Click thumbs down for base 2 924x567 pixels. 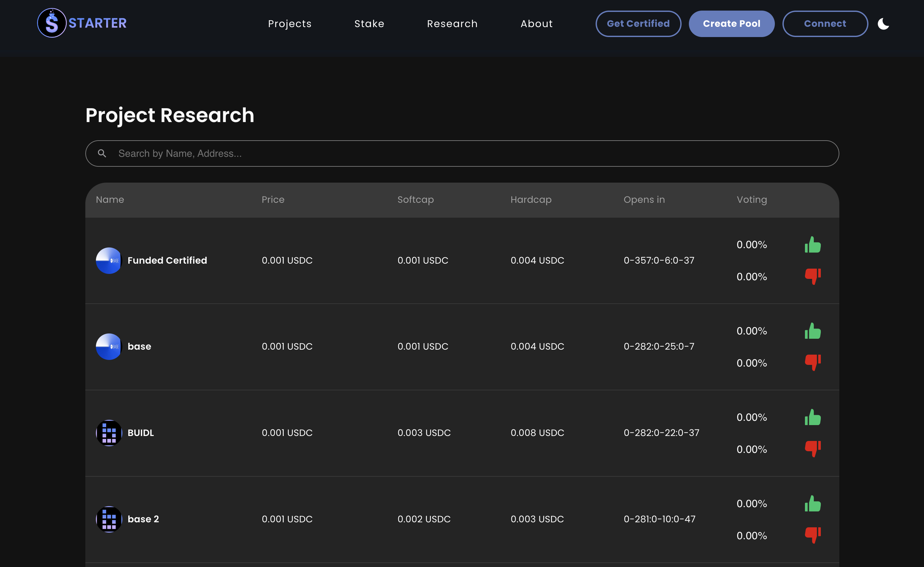pyautogui.click(x=813, y=535)
